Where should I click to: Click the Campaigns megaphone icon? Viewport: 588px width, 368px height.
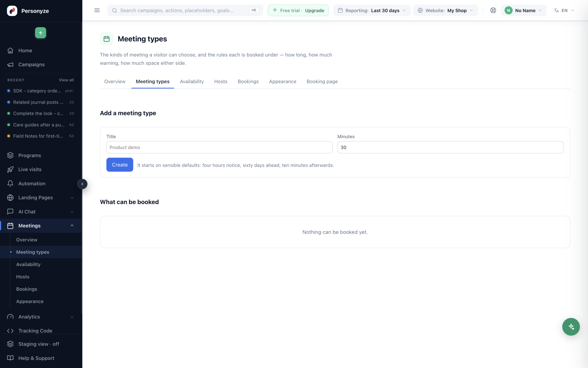coord(10,64)
